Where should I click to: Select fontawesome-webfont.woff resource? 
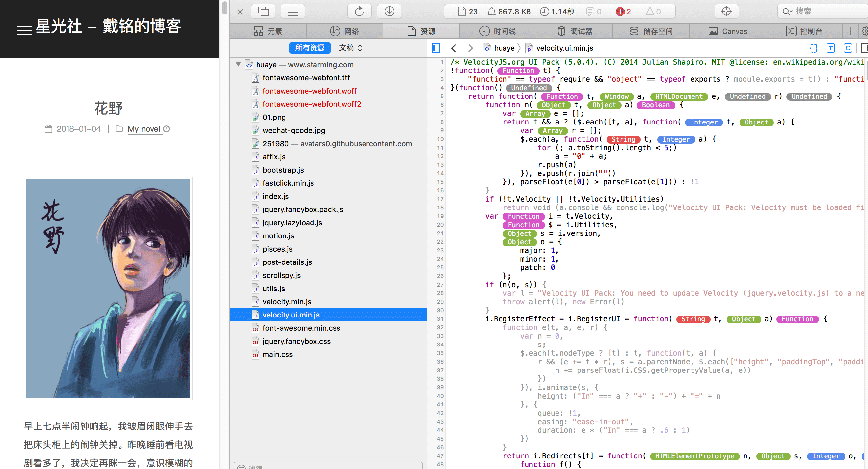pos(329,91)
